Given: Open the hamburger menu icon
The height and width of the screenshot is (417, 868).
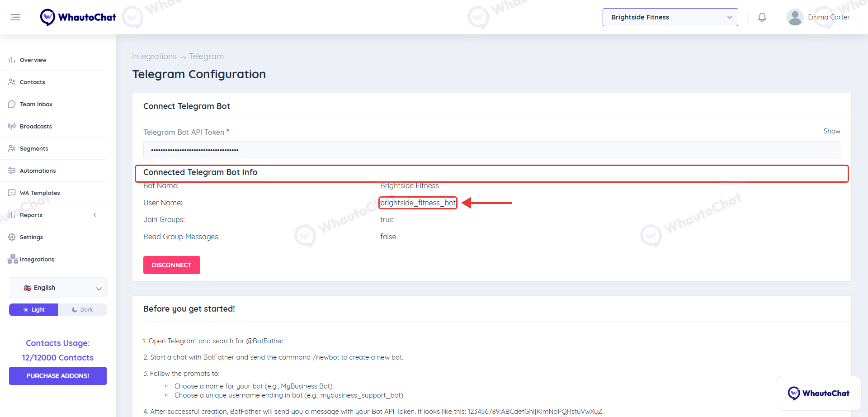Looking at the screenshot, I should click(x=15, y=17).
